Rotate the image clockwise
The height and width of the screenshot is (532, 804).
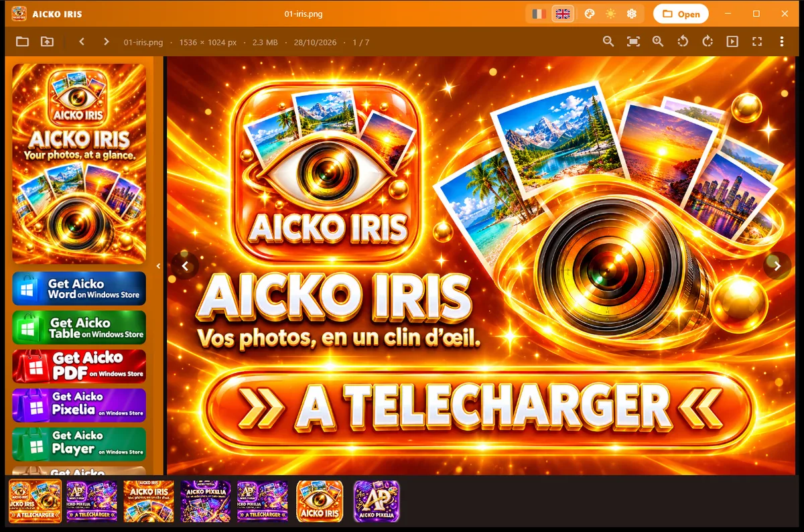(x=708, y=42)
